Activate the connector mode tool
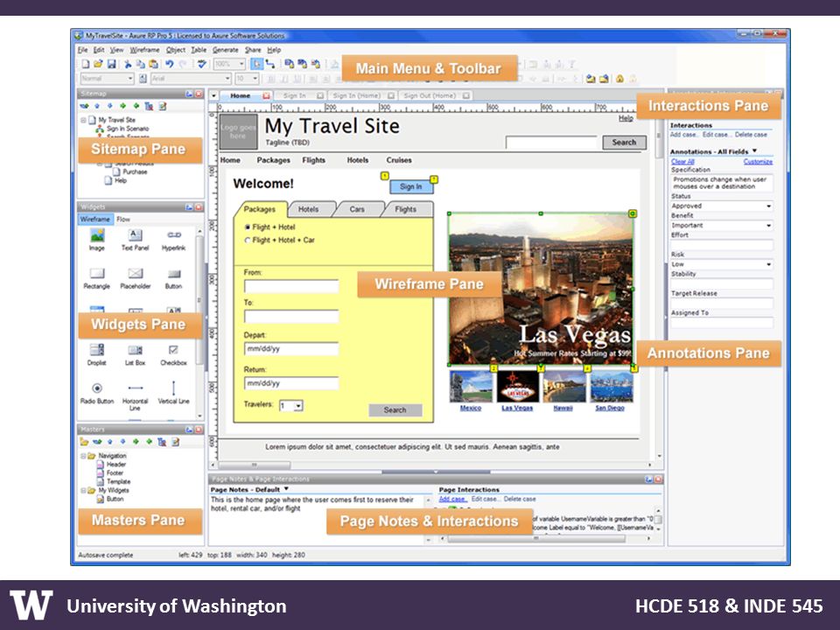840x630 pixels. [x=270, y=64]
